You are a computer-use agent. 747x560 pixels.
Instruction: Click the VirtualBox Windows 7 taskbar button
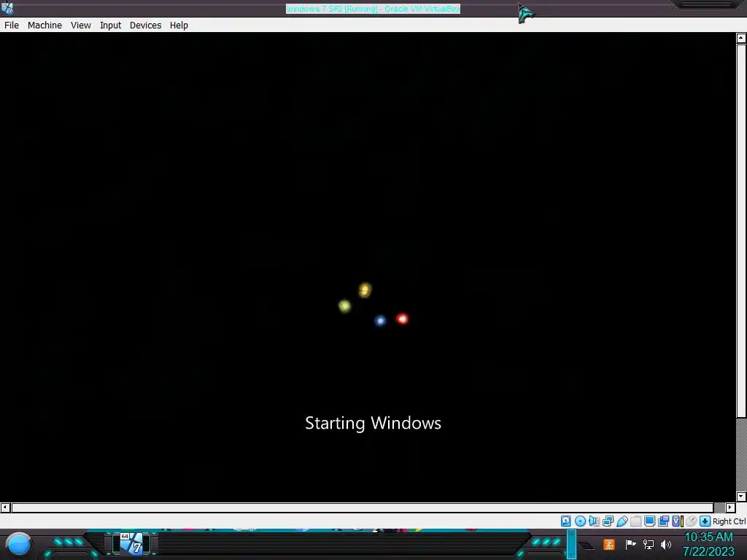[x=131, y=544]
